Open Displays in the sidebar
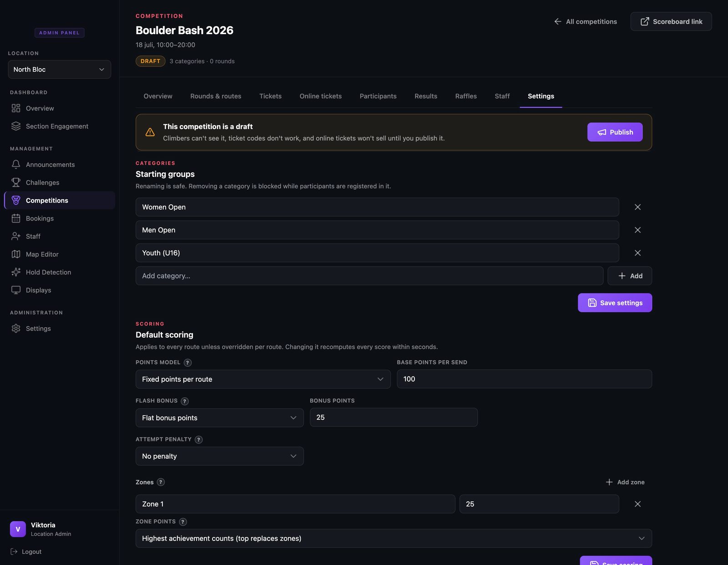The height and width of the screenshot is (565, 728). click(60, 290)
